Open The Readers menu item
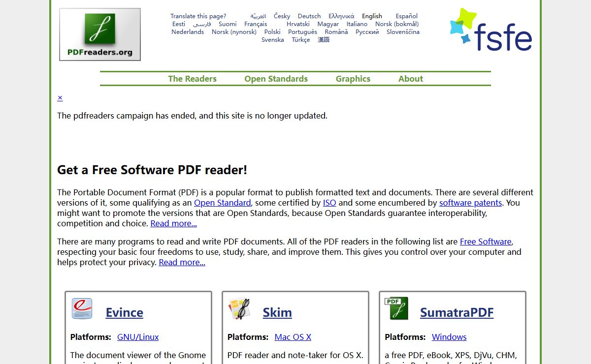Viewport: 591px width, 364px height. [x=192, y=79]
